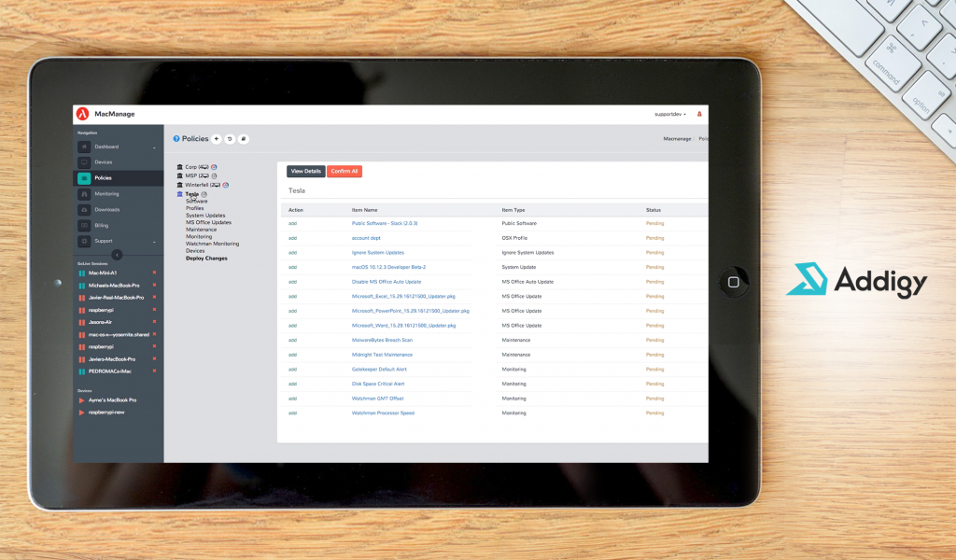Open the red notification bell

[699, 114]
